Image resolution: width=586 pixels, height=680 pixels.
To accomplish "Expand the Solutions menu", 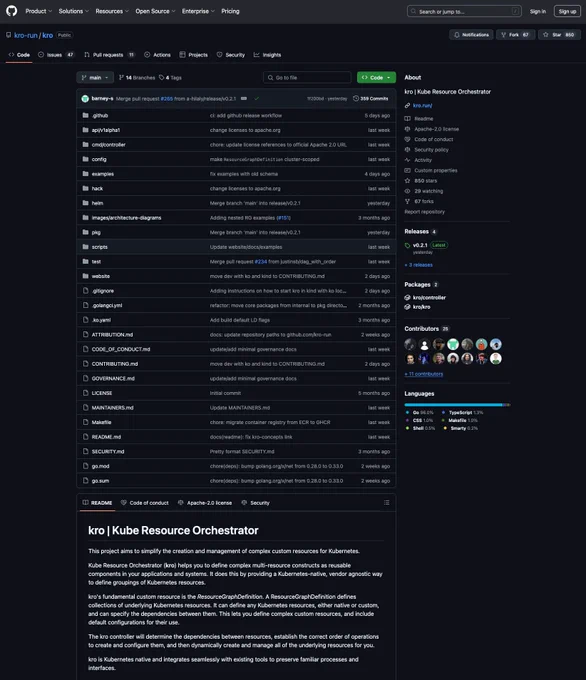I will pyautogui.click(x=74, y=11).
